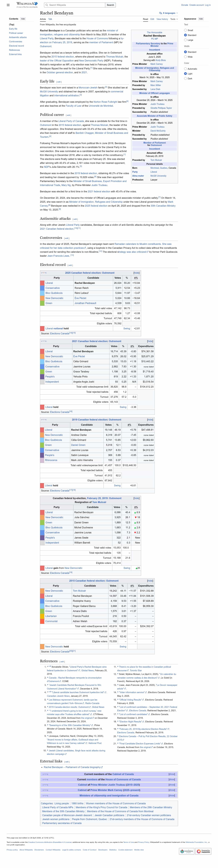The width and height of the screenshot is (218, 868).
Task: Collapse the 2015 Canadian federal election table
Action: click(x=150, y=581)
